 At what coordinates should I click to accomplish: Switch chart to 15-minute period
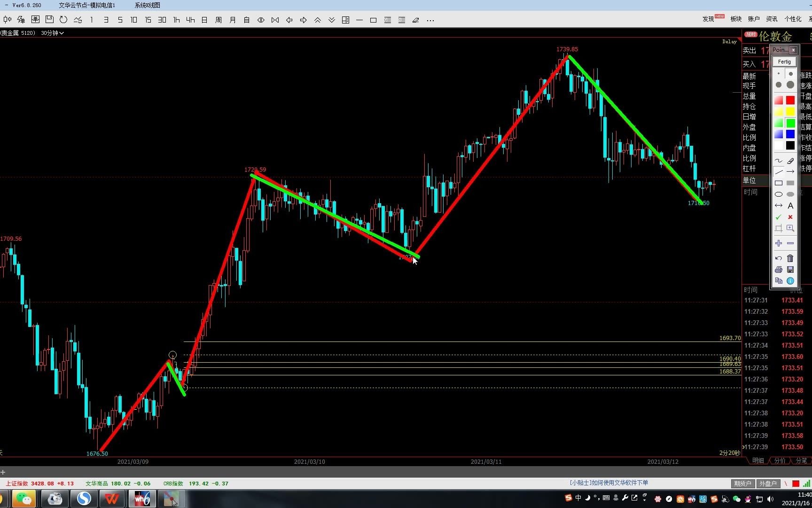[x=148, y=20]
